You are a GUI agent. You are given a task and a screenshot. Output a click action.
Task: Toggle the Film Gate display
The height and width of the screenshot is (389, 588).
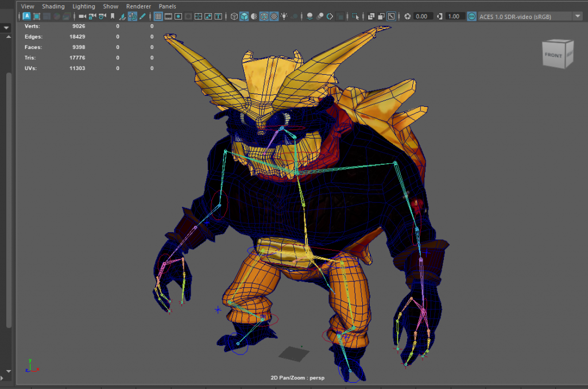click(x=168, y=16)
